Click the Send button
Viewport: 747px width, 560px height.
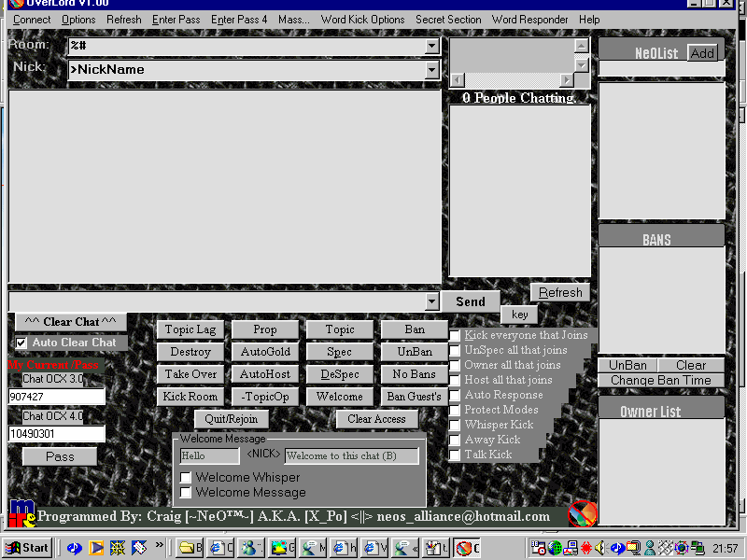(471, 301)
